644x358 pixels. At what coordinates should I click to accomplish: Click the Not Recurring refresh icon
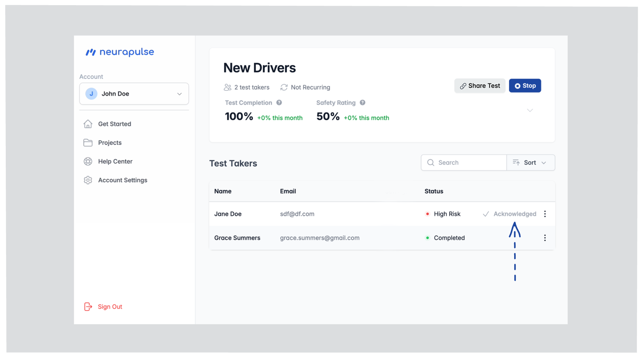(284, 87)
